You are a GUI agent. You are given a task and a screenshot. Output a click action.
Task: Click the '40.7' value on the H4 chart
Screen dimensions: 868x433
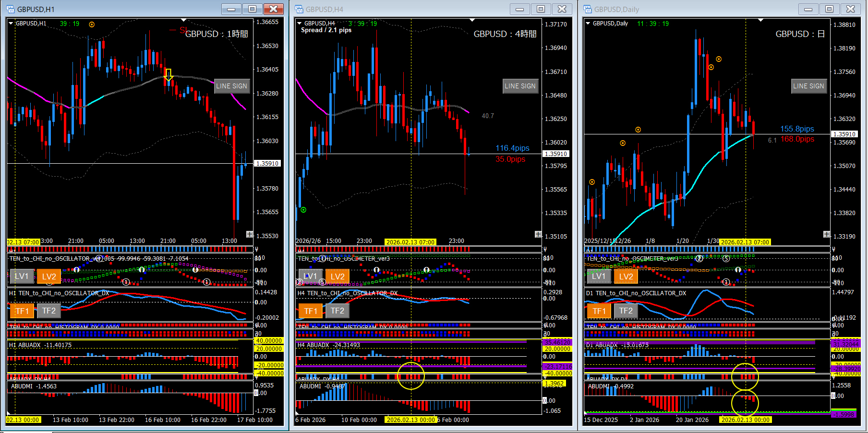tap(488, 116)
